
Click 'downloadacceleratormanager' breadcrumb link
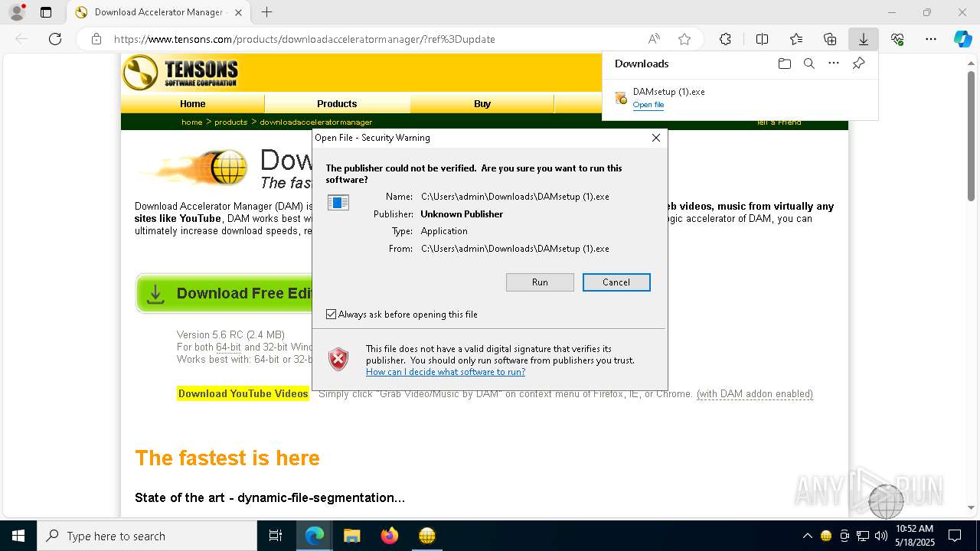[315, 122]
